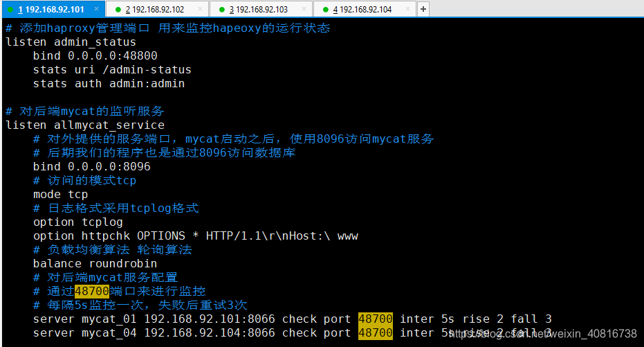The width and height of the screenshot is (644, 347).
Task: Click the line 'balance roundrobin'
Action: click(95, 263)
